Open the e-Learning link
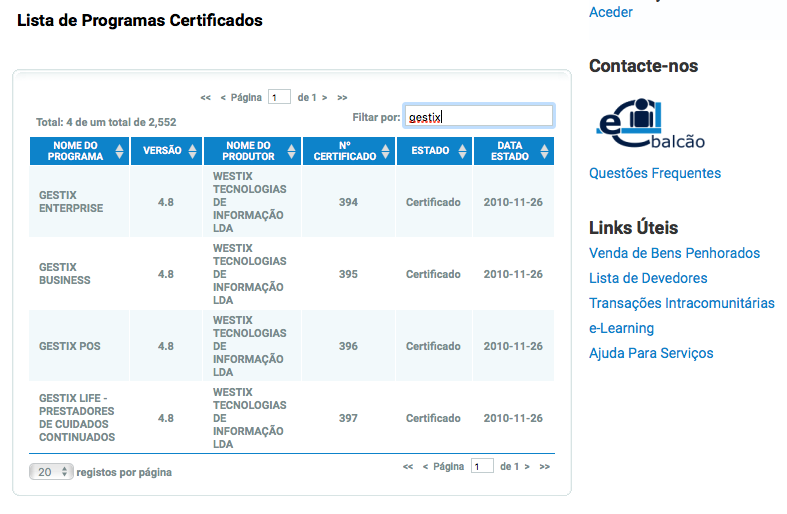Image resolution: width=787 pixels, height=514 pixels. pos(621,328)
